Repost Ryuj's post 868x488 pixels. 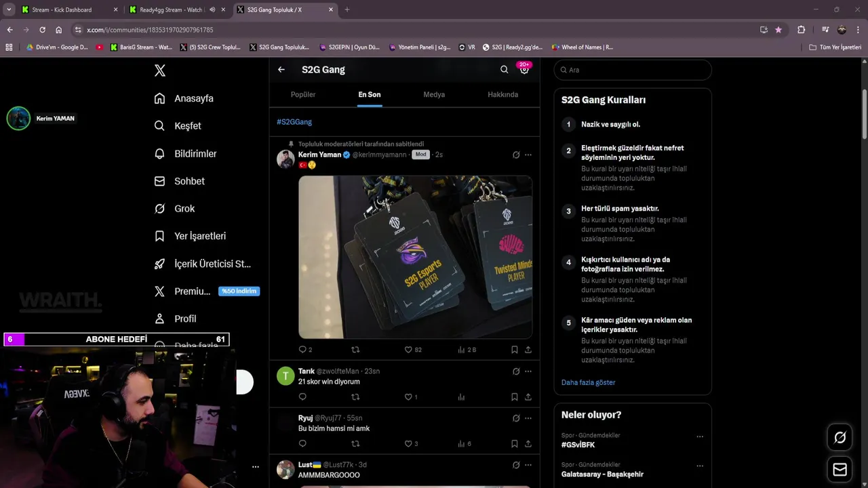tap(355, 444)
